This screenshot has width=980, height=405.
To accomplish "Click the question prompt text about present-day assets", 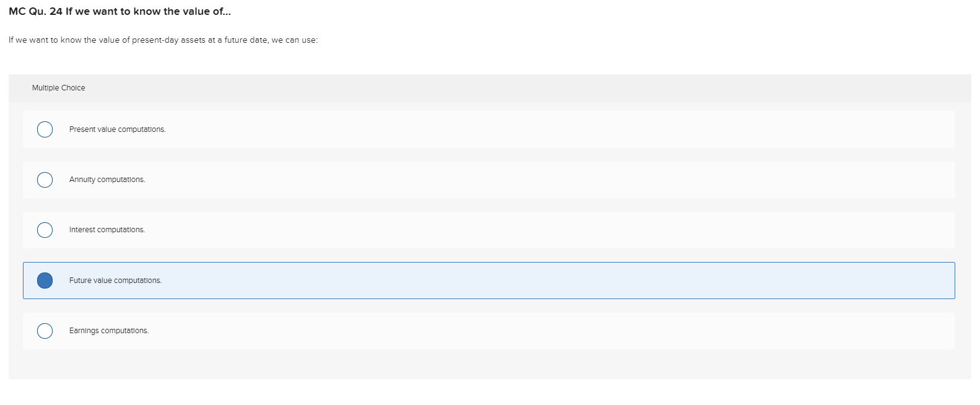I will coord(163,40).
